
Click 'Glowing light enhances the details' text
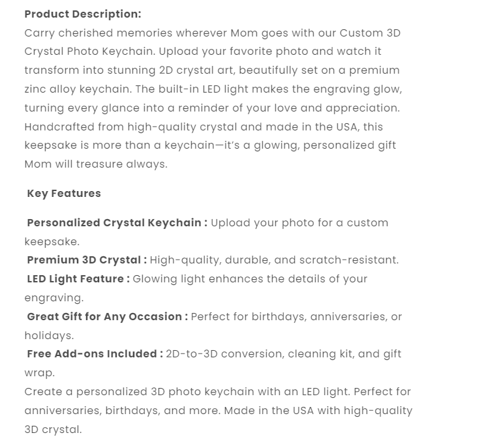point(229,279)
